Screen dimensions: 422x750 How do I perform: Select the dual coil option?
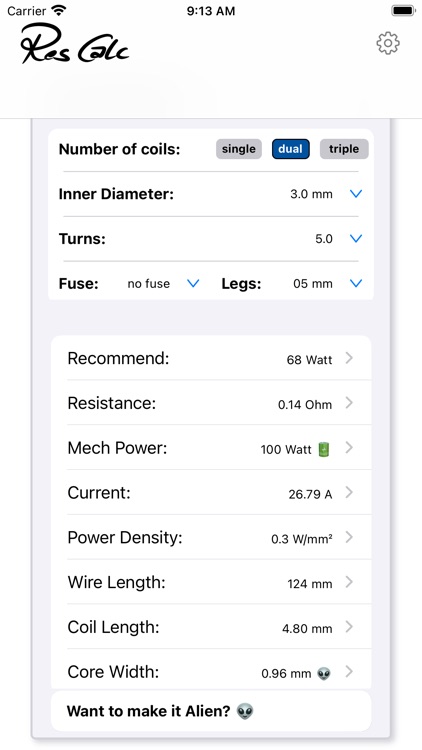(x=291, y=149)
